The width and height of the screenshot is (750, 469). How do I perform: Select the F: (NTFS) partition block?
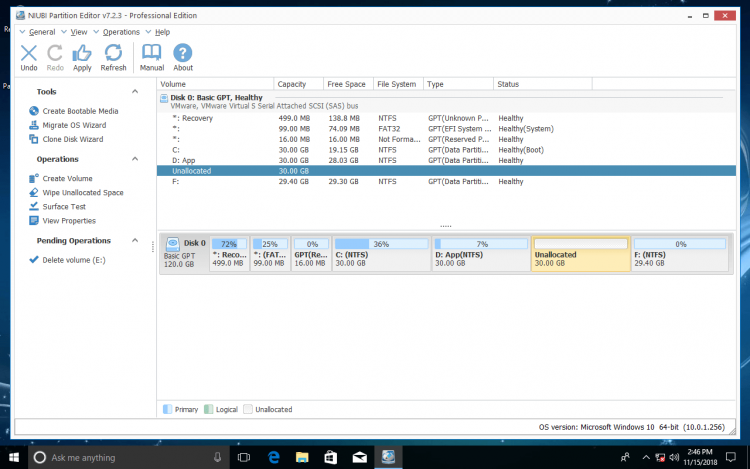[680, 254]
